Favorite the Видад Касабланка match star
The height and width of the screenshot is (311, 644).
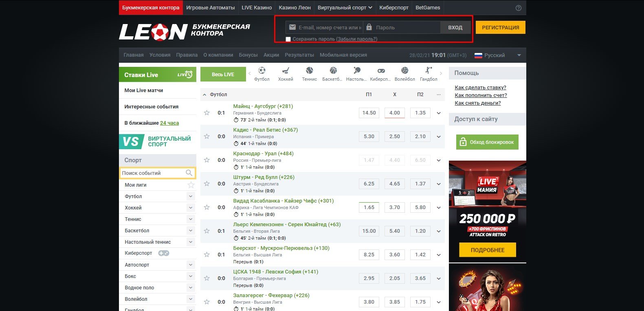pyautogui.click(x=207, y=207)
